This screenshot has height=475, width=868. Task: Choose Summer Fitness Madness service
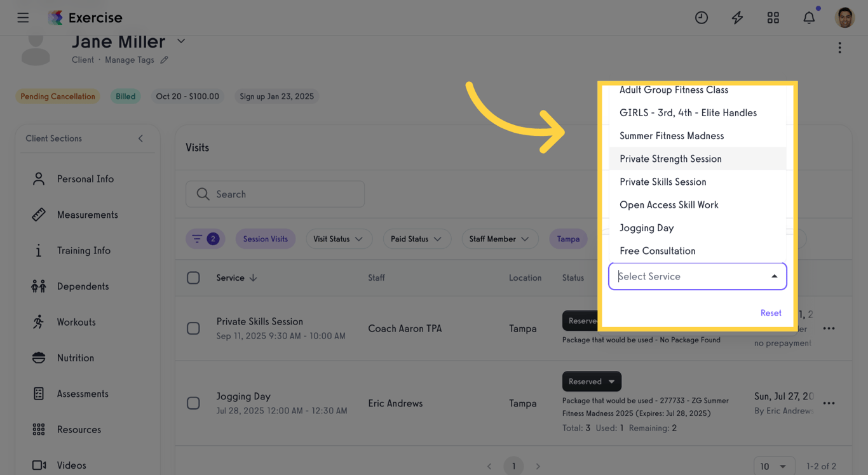pos(698,136)
